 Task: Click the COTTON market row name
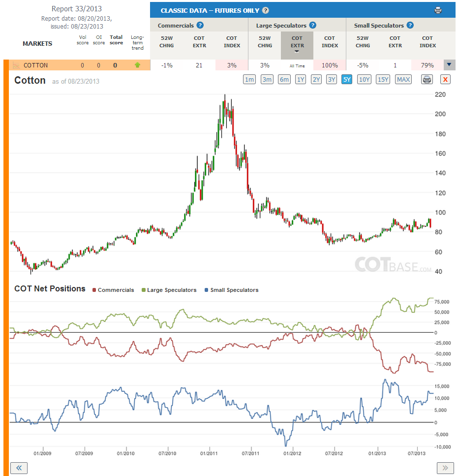35,65
